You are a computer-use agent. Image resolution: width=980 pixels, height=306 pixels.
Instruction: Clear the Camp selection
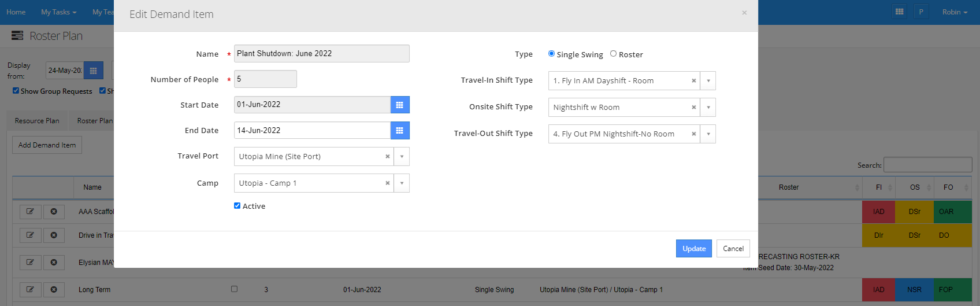[387, 183]
